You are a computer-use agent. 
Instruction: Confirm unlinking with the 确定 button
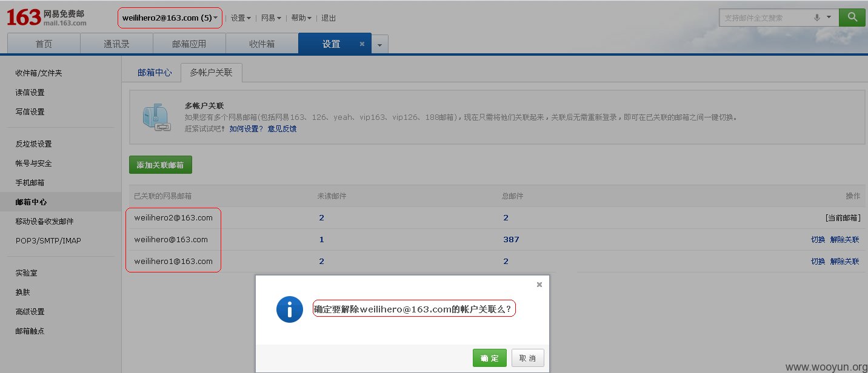(x=490, y=358)
